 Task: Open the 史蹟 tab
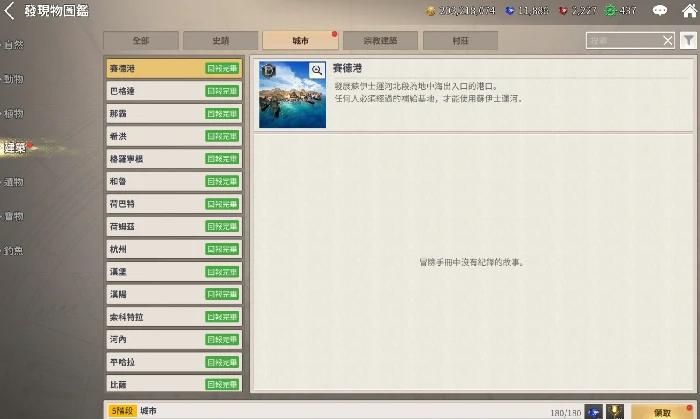click(x=221, y=41)
